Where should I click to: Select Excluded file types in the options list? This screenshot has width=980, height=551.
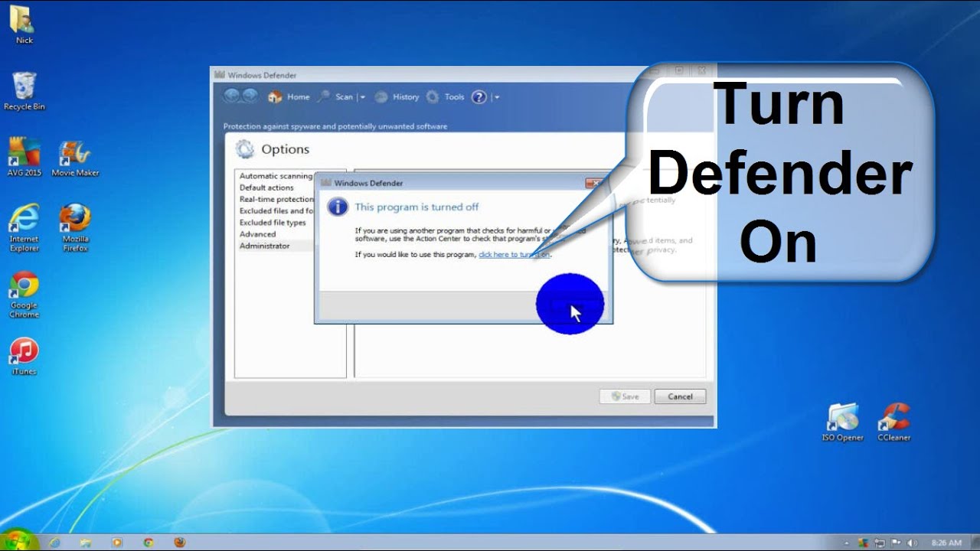pos(273,223)
